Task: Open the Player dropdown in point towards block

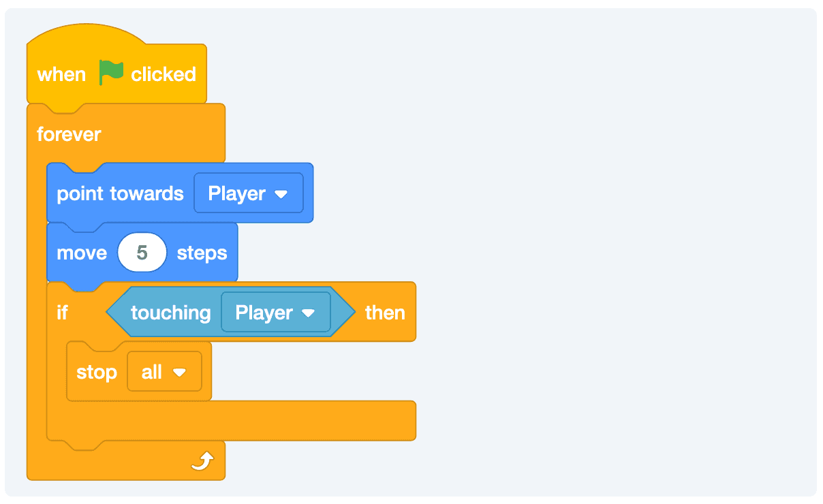Action: [248, 193]
